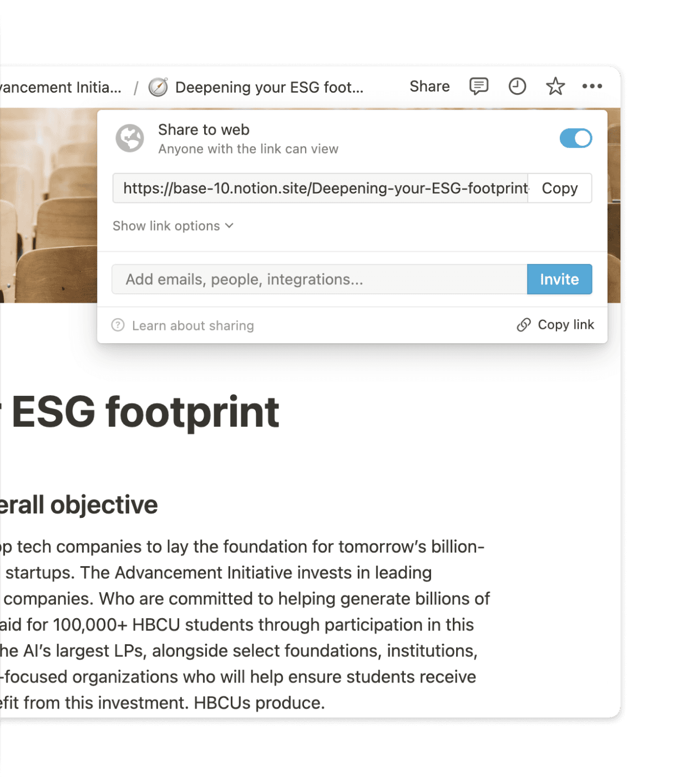Copy the public page URL
This screenshot has width=688, height=784.
tap(559, 189)
